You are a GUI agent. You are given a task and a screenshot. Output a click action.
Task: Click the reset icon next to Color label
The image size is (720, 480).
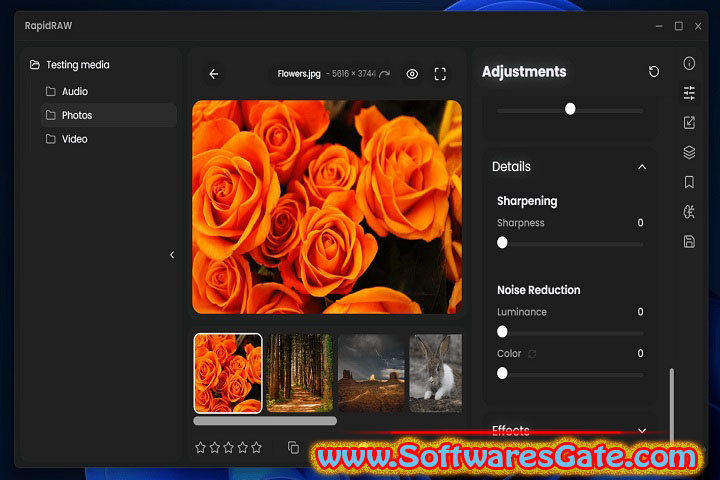coord(532,354)
